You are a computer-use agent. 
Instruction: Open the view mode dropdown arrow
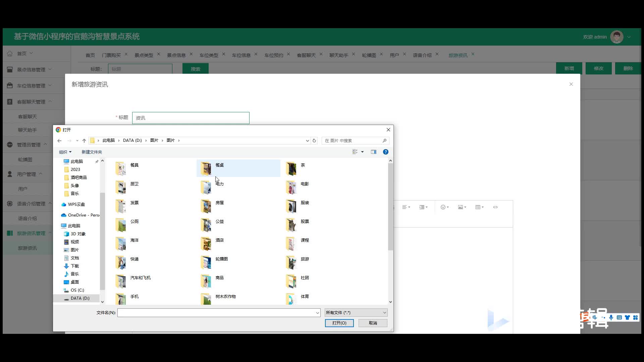pos(362,152)
